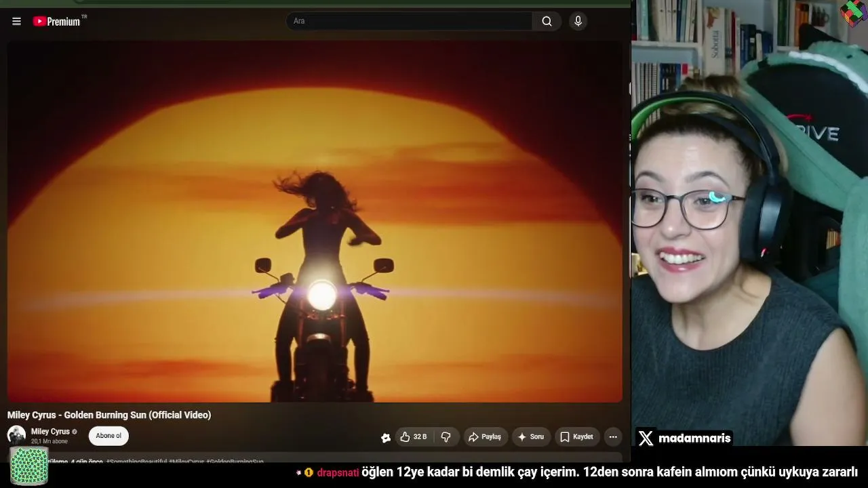Open the Soru ask button
Screen dimensions: 868x488
point(531,437)
